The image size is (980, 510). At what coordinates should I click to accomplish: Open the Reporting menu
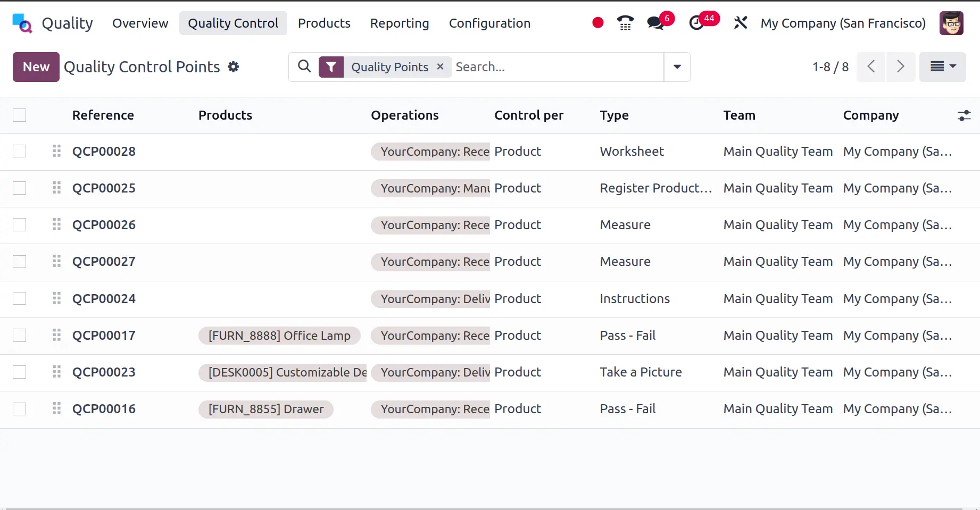tap(399, 23)
